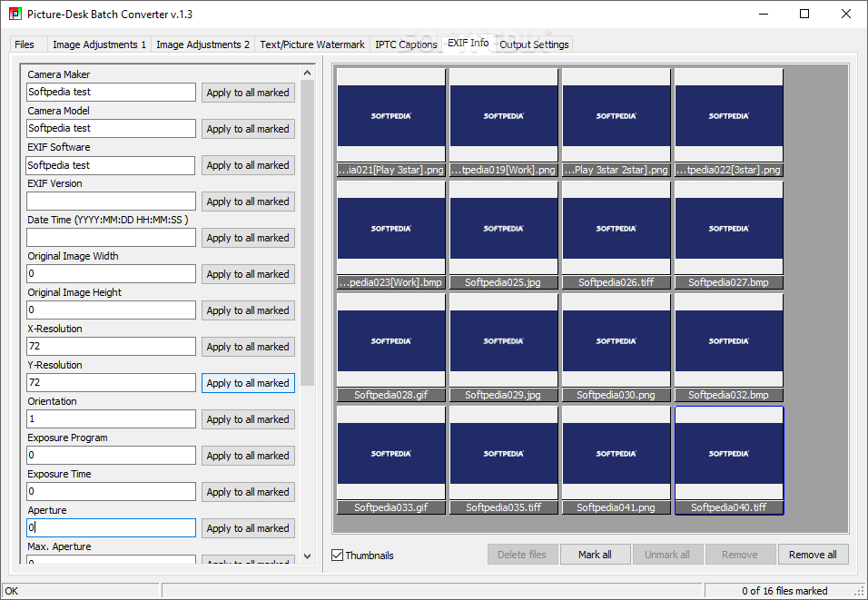Click the EXIF panel scroll-up arrow
868x600 pixels.
tap(308, 73)
